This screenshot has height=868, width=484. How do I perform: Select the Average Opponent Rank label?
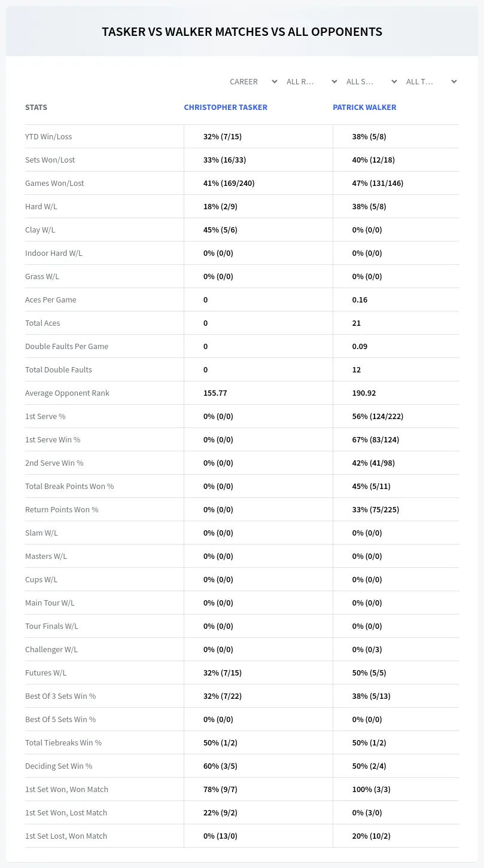pos(67,393)
